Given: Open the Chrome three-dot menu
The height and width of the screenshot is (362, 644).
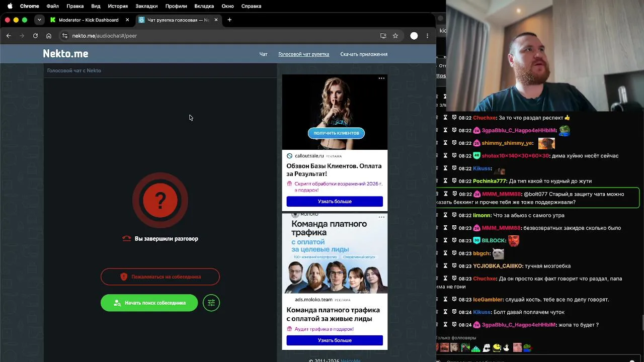Looking at the screenshot, I should (427, 36).
